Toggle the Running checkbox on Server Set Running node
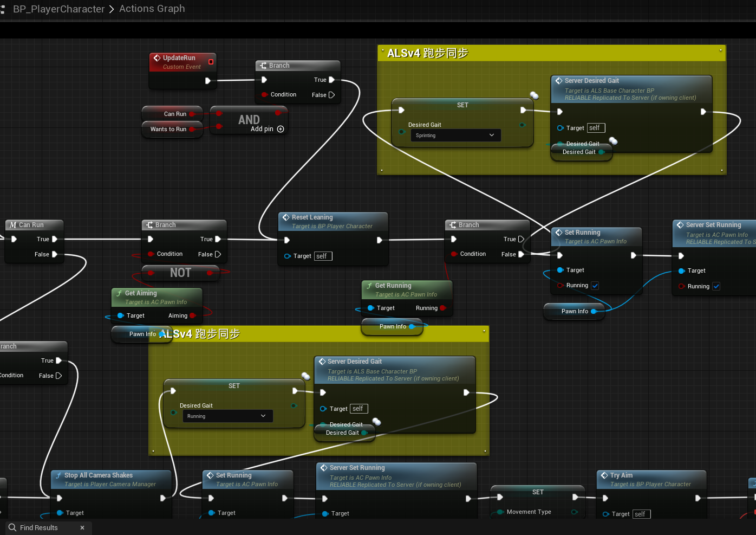The width and height of the screenshot is (756, 535). pos(716,286)
